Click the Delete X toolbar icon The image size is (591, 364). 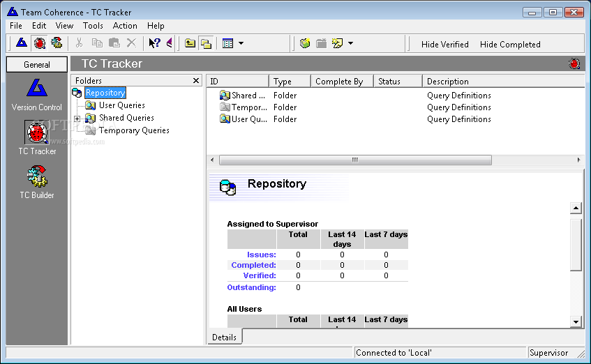131,43
